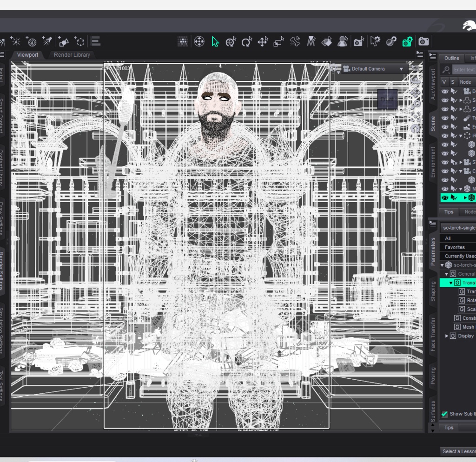
Task: Toggle selectability of the highlighted scene node
Action: [x=454, y=198]
